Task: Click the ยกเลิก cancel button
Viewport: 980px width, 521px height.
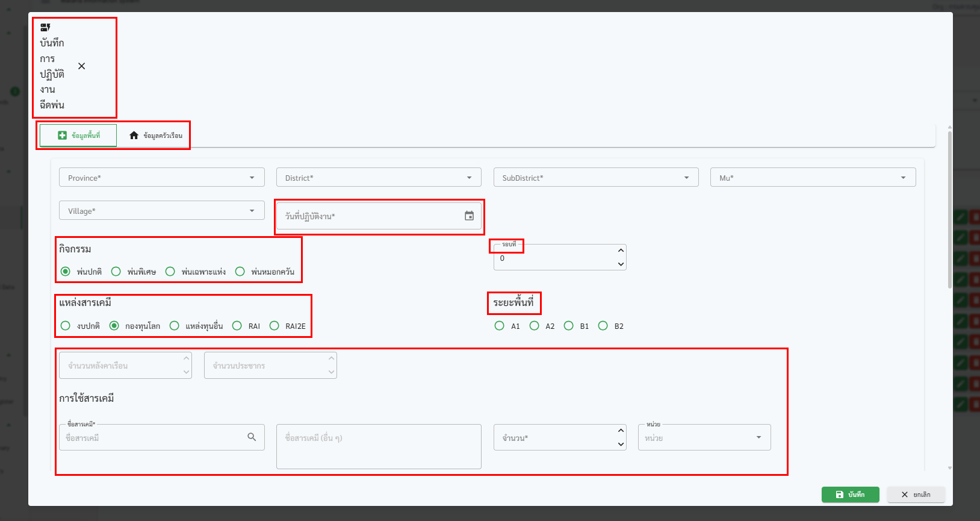Action: tap(916, 494)
